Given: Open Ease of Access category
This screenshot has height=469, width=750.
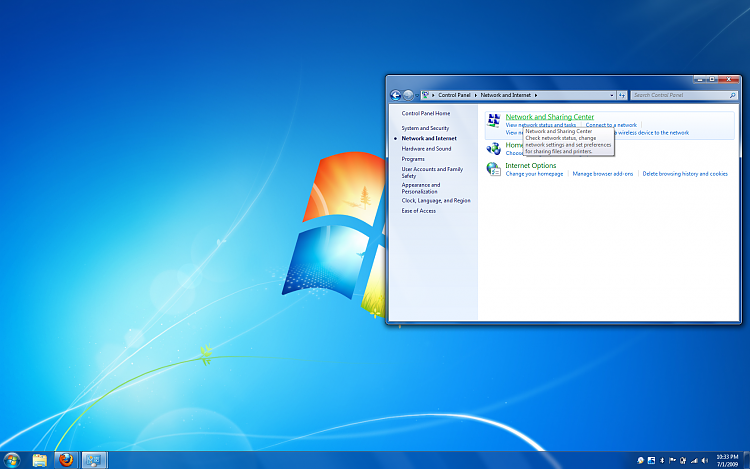Looking at the screenshot, I should tap(419, 211).
